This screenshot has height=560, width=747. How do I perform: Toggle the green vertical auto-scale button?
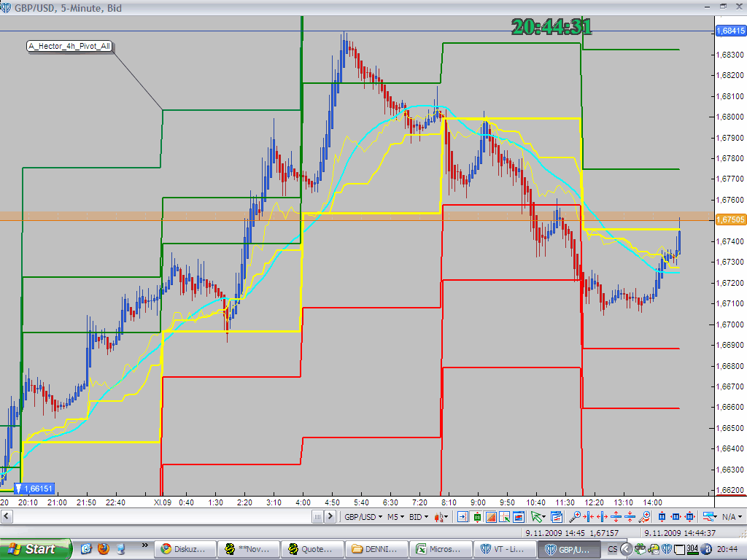(x=477, y=517)
